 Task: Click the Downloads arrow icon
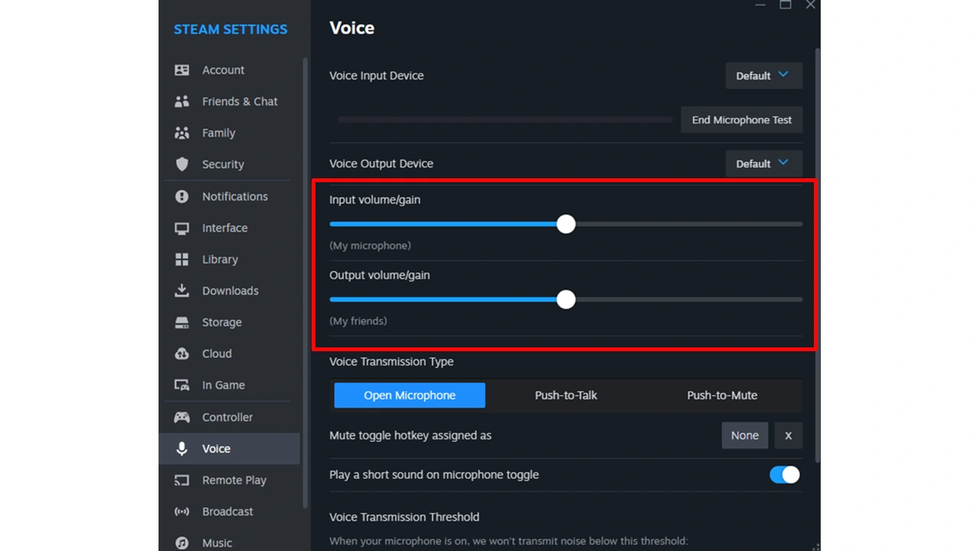181,291
